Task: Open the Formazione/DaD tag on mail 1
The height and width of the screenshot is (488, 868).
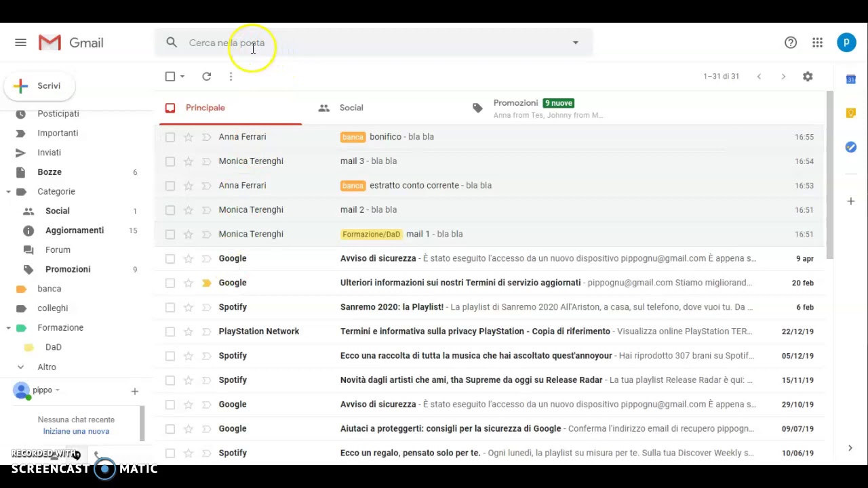Action: 372,235
